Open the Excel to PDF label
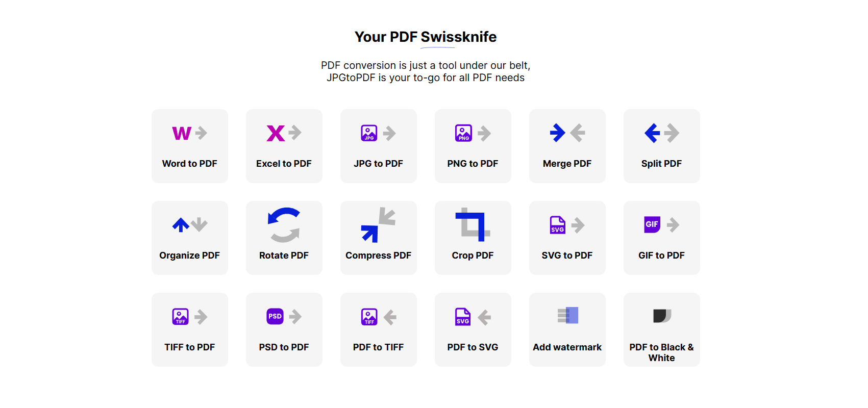The image size is (868, 408). pos(284,164)
